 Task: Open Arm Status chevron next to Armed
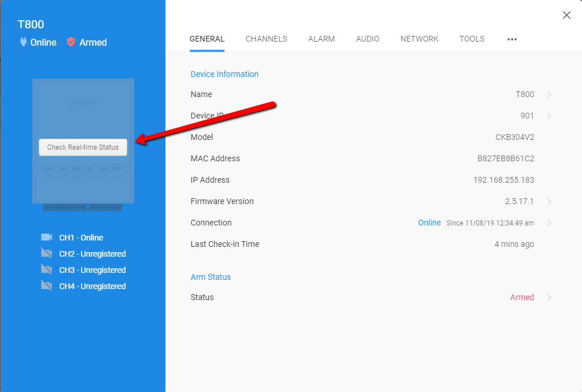coord(550,297)
